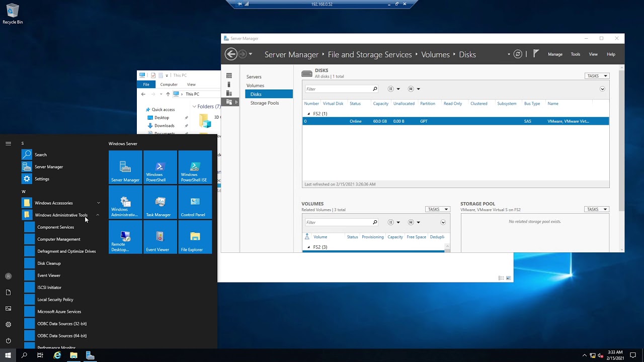This screenshot has height=362, width=644.
Task: Open Settings gear in Start menu rail
Action: (x=8, y=324)
